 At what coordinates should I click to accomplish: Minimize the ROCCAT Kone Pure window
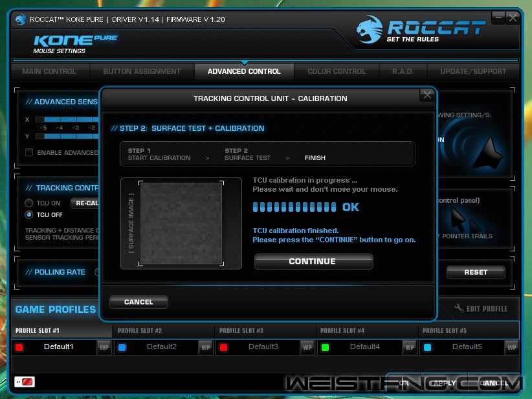[x=498, y=17]
